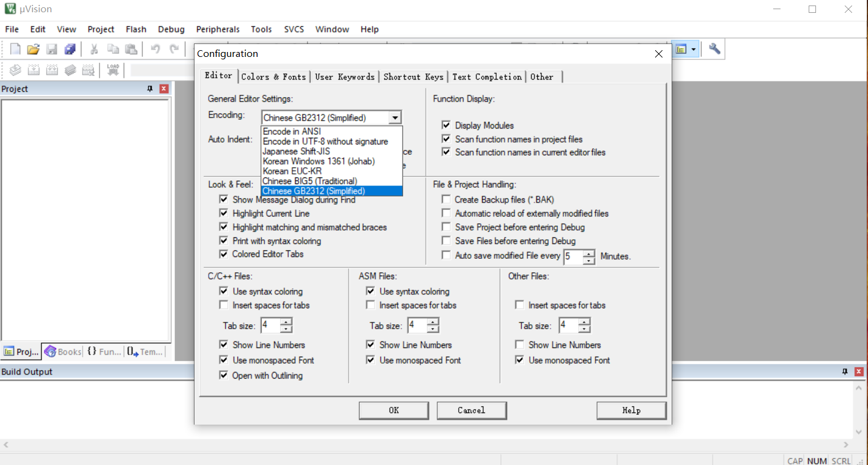Toggle Scan function names in current editor files
Viewport: 868px width, 465px height.
tap(446, 152)
